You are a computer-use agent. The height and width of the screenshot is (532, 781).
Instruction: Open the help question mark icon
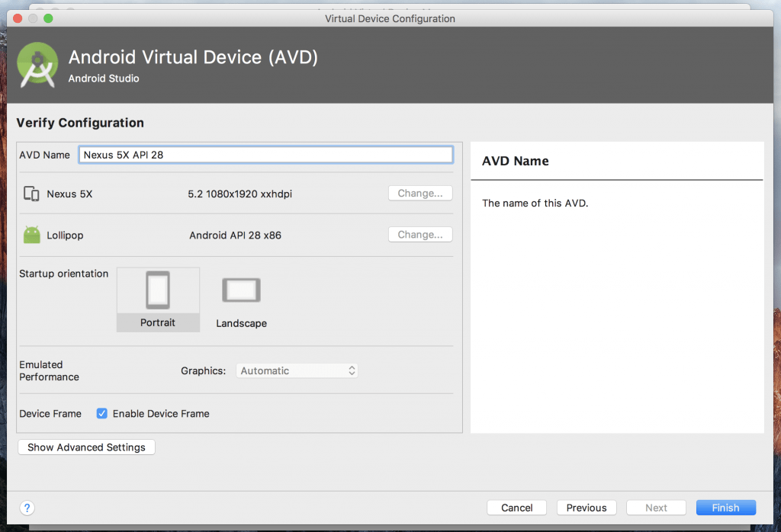(27, 508)
